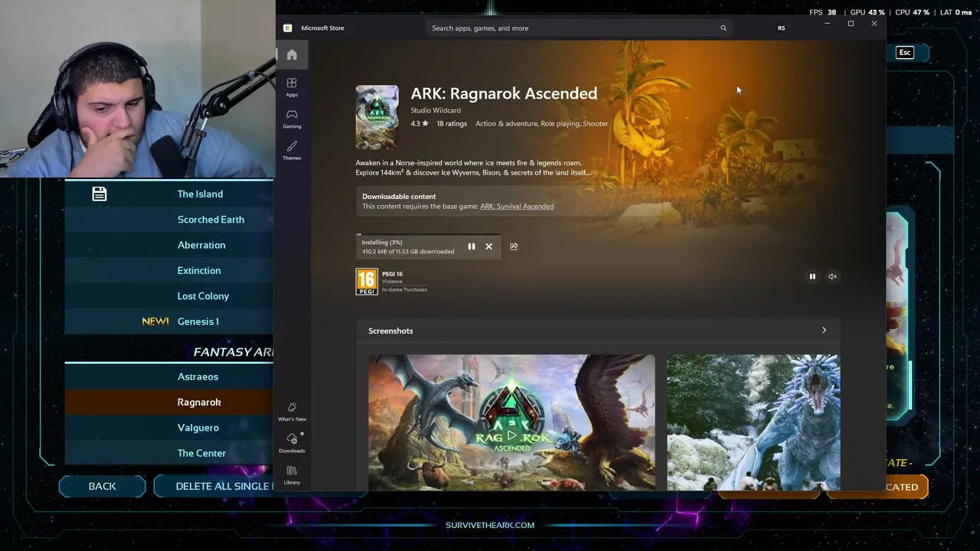Select the Genesis I map

click(x=198, y=321)
